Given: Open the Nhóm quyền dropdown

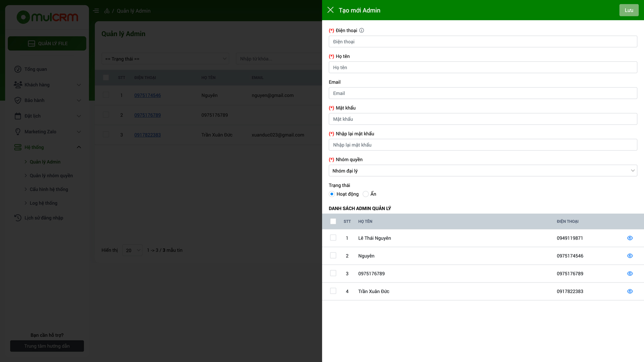Looking at the screenshot, I should [x=483, y=171].
